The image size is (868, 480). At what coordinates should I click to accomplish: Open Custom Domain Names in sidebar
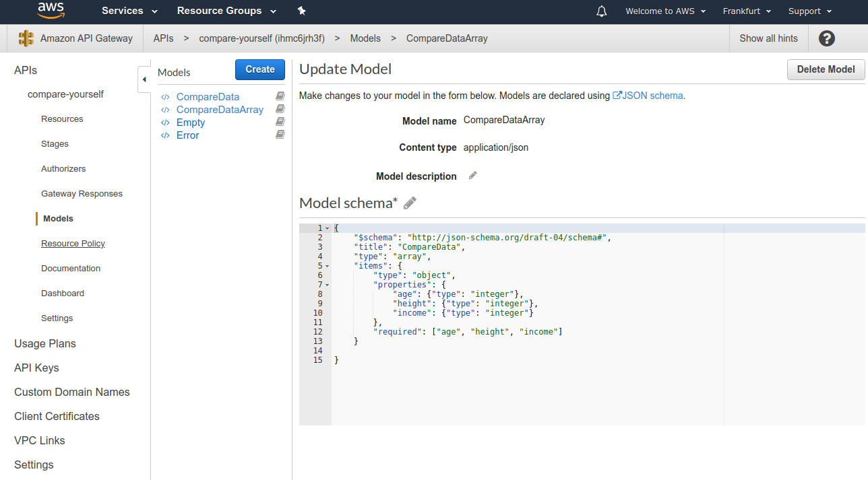pos(72,392)
